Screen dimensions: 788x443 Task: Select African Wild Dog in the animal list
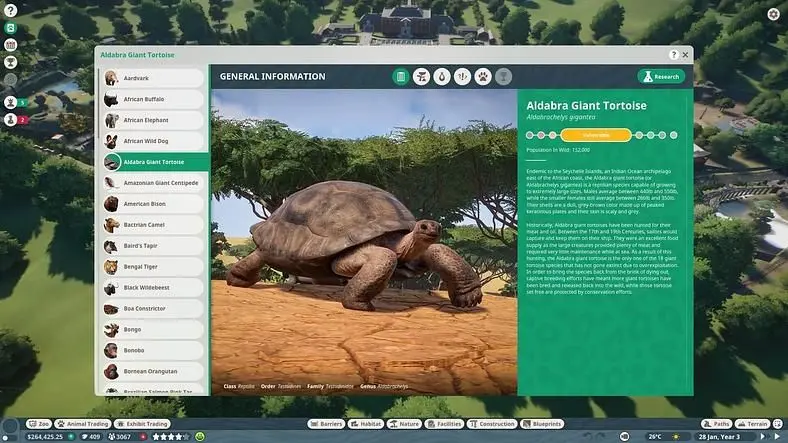point(154,141)
